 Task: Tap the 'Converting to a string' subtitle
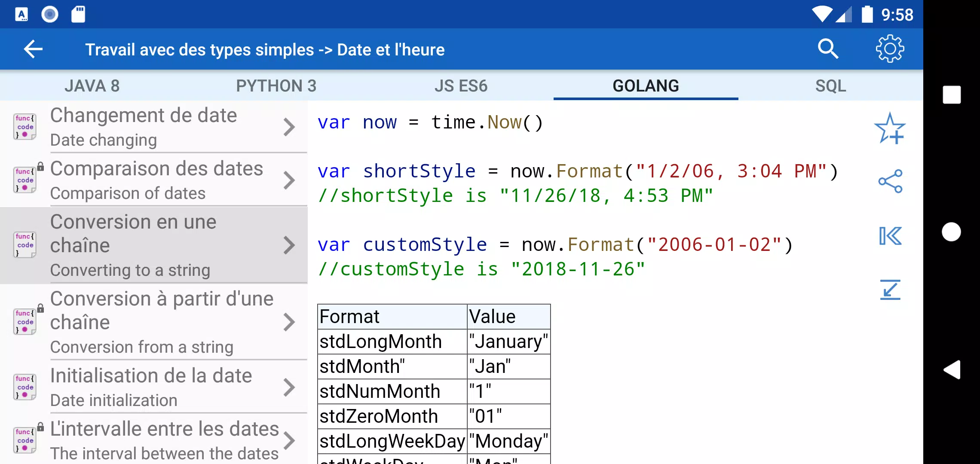130,270
